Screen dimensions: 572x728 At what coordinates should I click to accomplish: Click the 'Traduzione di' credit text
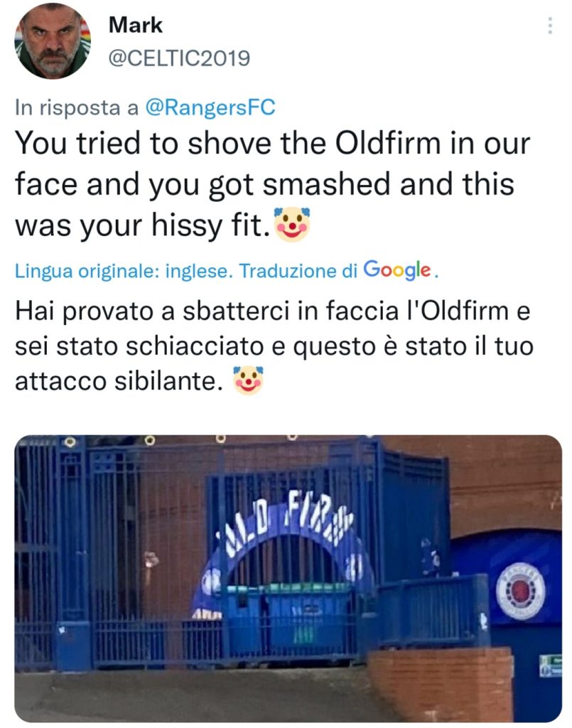298,271
